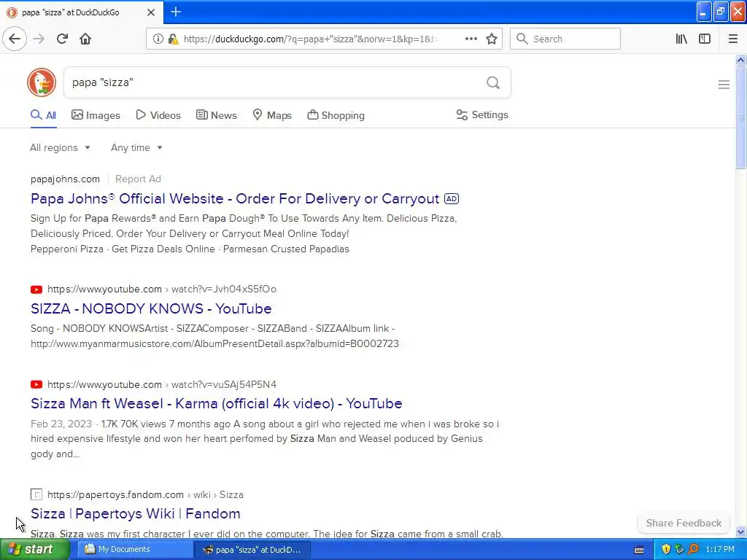Show site information icon in address bar
Image resolution: width=747 pixels, height=560 pixels.
point(158,39)
